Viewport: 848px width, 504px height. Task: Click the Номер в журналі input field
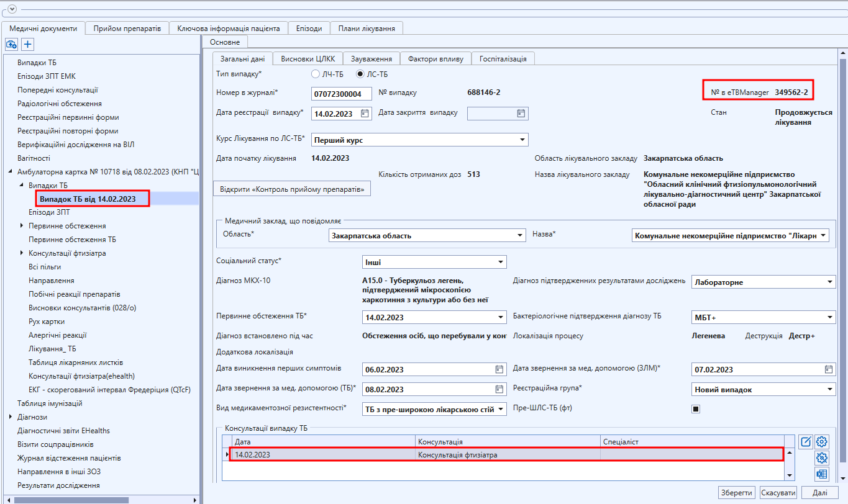[342, 94]
